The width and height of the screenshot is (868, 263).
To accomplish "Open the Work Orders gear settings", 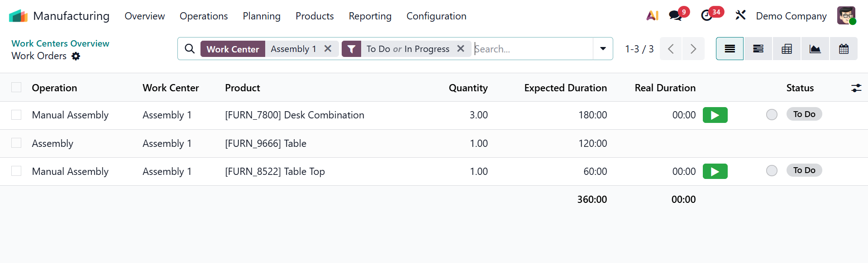I will point(76,56).
